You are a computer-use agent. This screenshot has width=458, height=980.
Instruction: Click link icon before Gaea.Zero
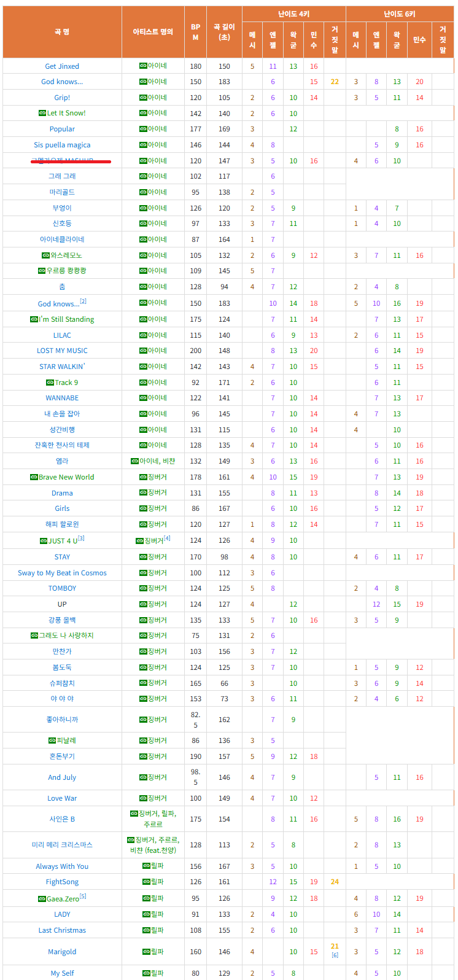(42, 898)
